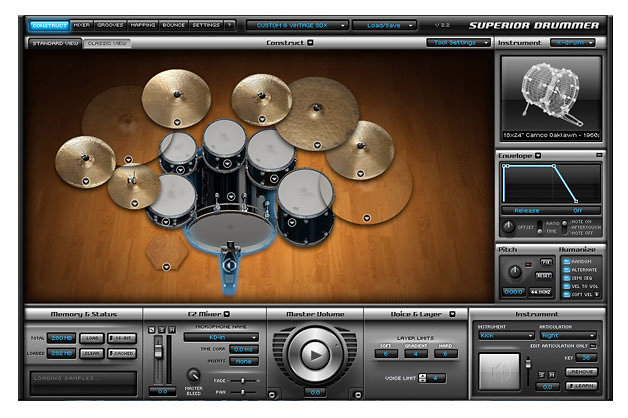Click the hi-hat cymbal arrow marker
This screenshot has width=628, height=418.
point(135,203)
